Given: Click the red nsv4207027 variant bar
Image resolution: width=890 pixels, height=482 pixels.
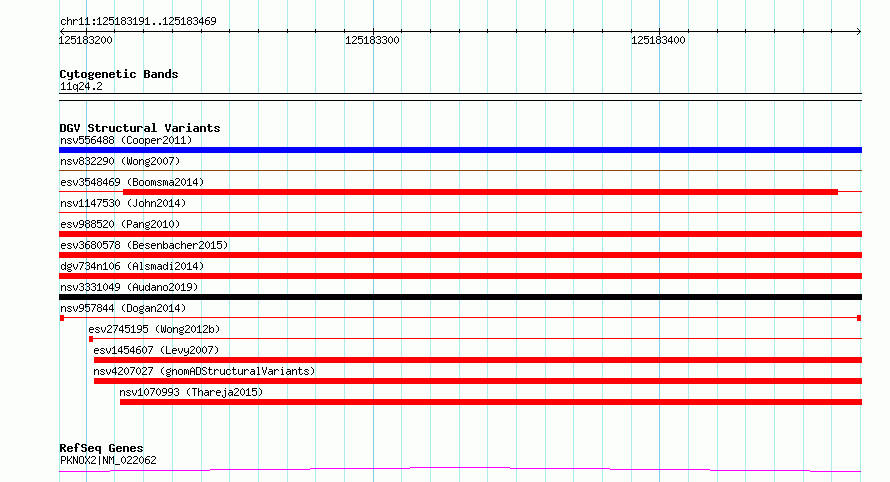Looking at the screenshot, I should 478,381.
